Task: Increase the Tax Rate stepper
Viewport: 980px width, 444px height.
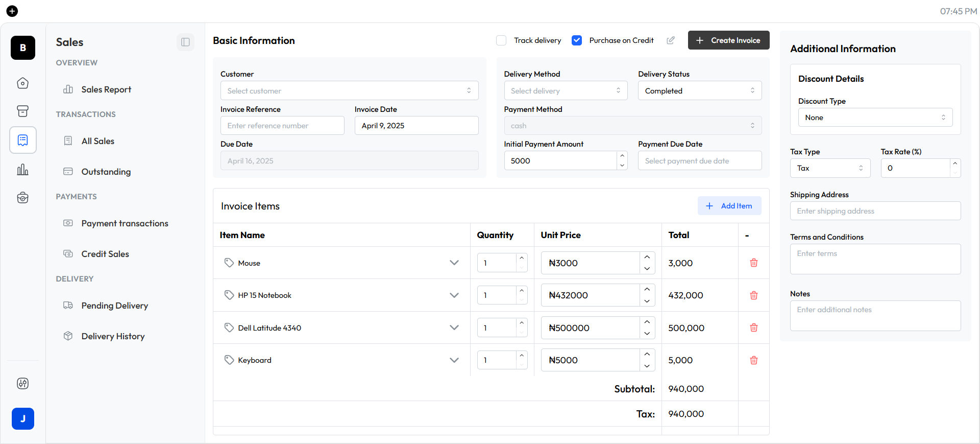Action: 955,163
